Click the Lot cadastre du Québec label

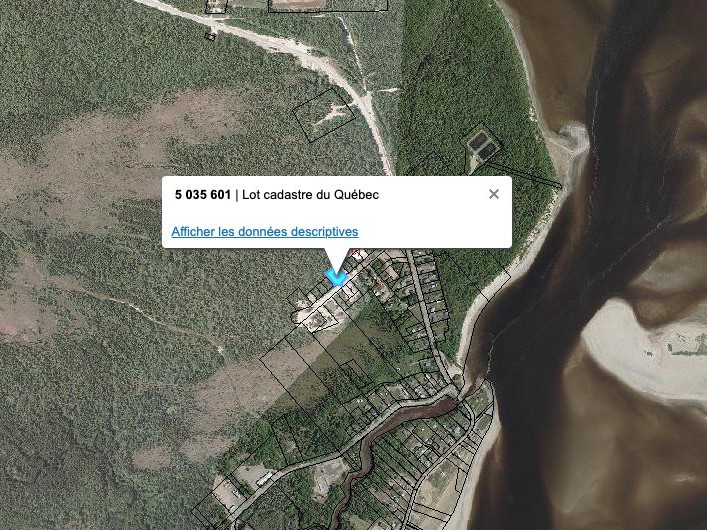click(x=311, y=195)
